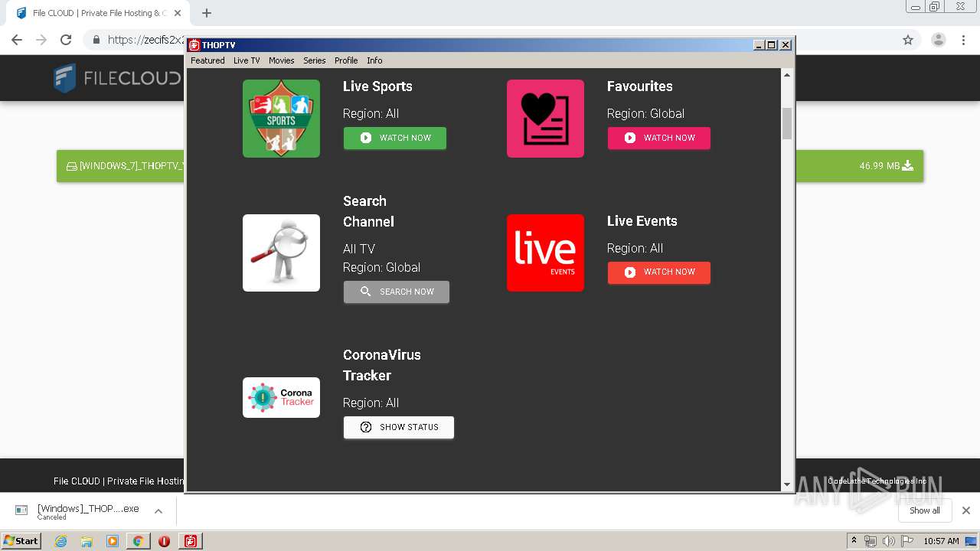Image resolution: width=980 pixels, height=551 pixels.
Task: Open the Live Events red tile
Action: click(545, 253)
